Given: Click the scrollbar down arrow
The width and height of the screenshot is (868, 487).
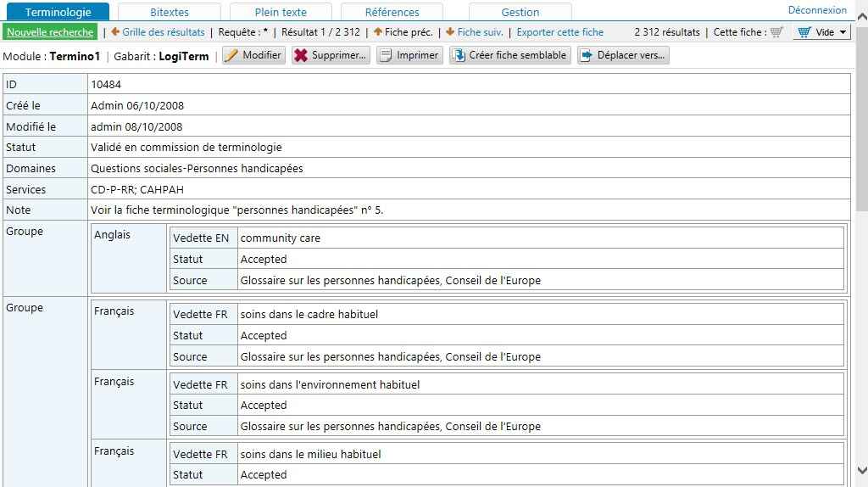Looking at the screenshot, I should click(861, 470).
